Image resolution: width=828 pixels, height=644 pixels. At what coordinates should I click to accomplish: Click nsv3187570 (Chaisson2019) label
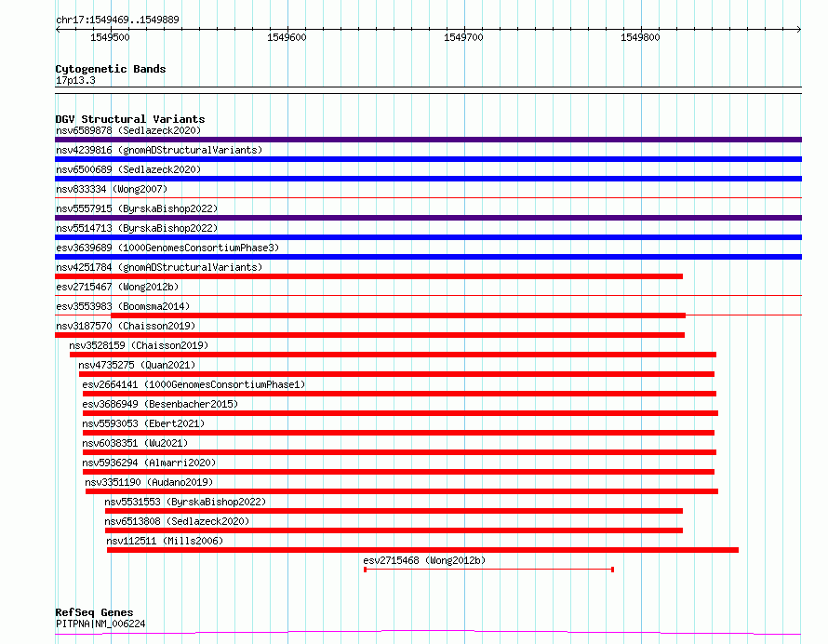tap(126, 326)
